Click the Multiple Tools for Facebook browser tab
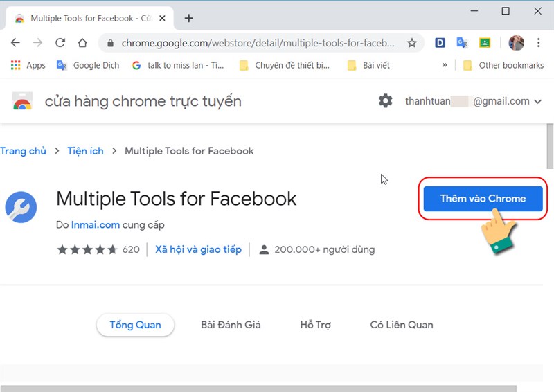The image size is (554, 392). pyautogui.click(x=89, y=18)
